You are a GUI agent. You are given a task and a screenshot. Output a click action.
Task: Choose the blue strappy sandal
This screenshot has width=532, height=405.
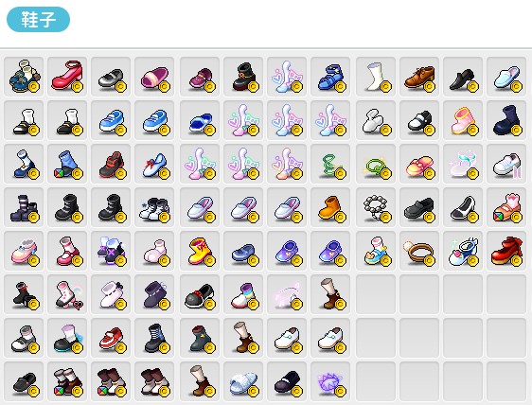(x=330, y=77)
